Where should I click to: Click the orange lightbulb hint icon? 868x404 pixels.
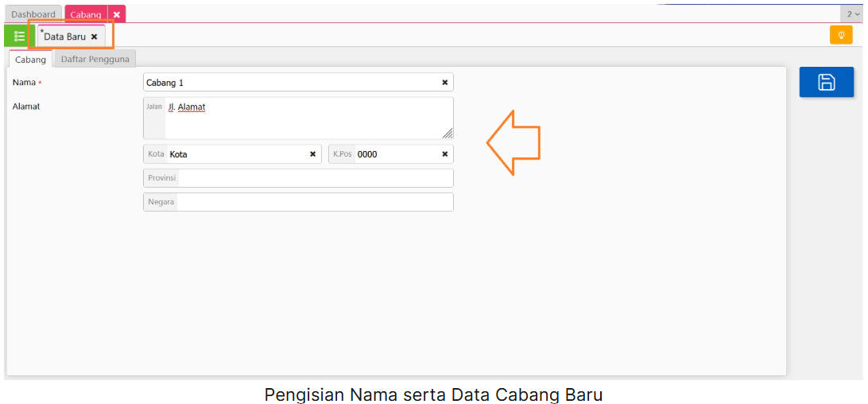point(840,35)
